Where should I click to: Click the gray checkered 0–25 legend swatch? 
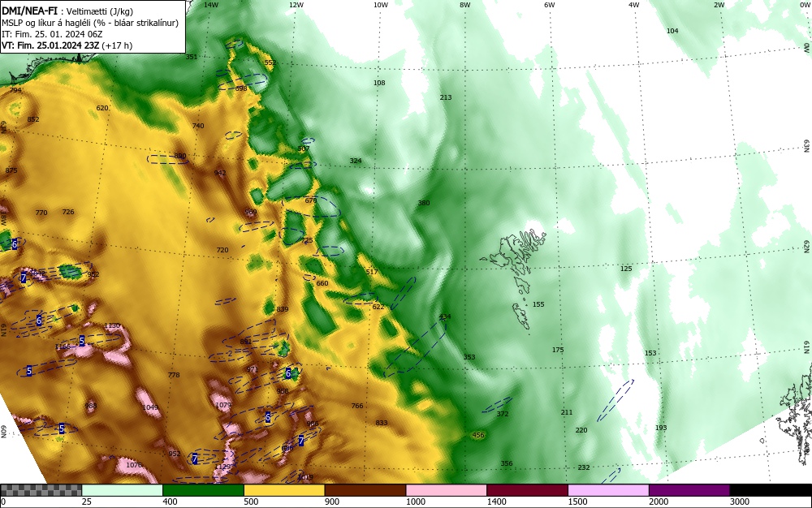click(41, 490)
